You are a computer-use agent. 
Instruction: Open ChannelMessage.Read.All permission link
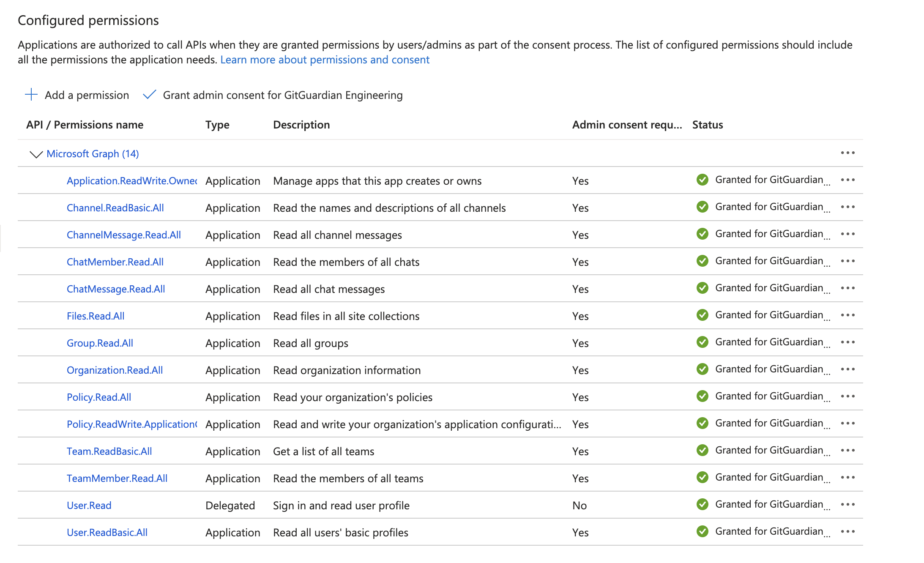point(124,235)
